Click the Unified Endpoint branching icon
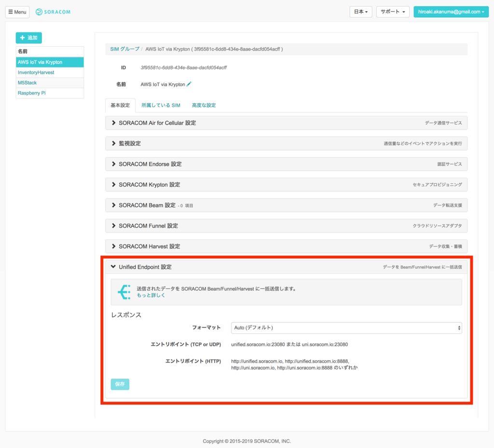The height and width of the screenshot is (448, 494). tap(124, 292)
